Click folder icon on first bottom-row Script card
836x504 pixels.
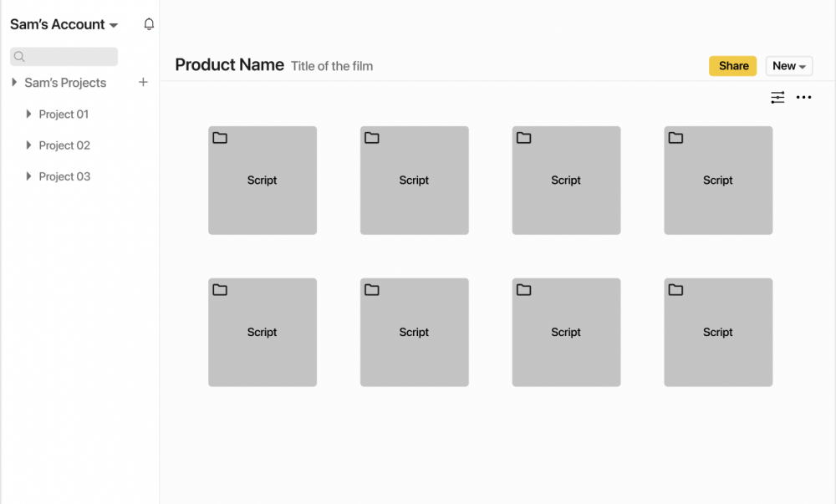click(x=220, y=290)
